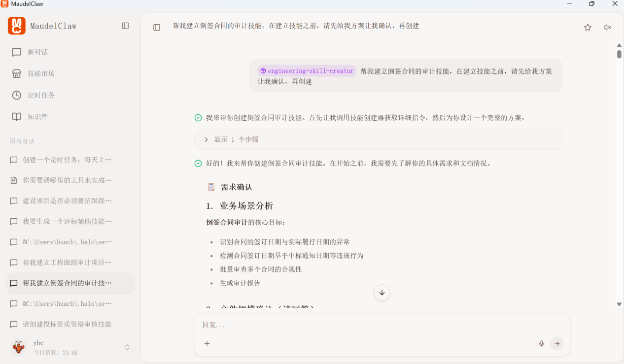Open the 技能市场 skill market
This screenshot has height=364, width=624.
[x=41, y=74]
